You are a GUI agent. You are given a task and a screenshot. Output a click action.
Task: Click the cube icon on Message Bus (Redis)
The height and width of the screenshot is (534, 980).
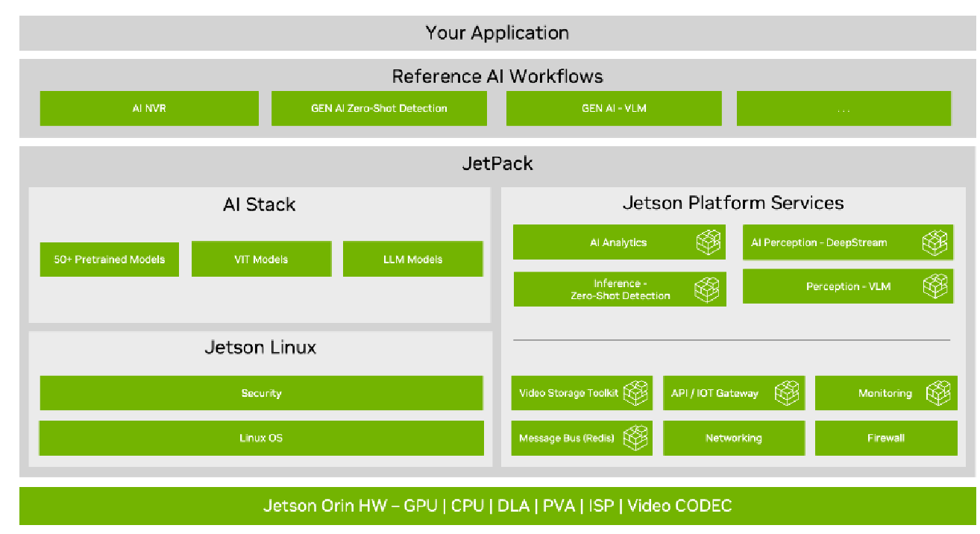[635, 438]
